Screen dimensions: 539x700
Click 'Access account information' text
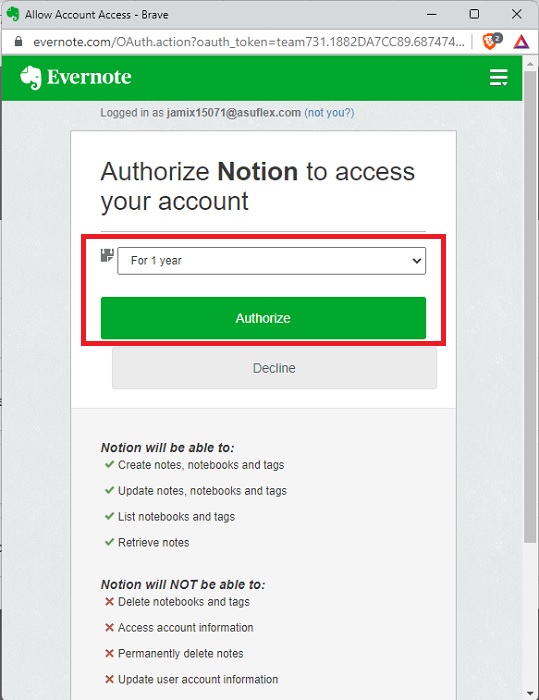[x=186, y=627]
